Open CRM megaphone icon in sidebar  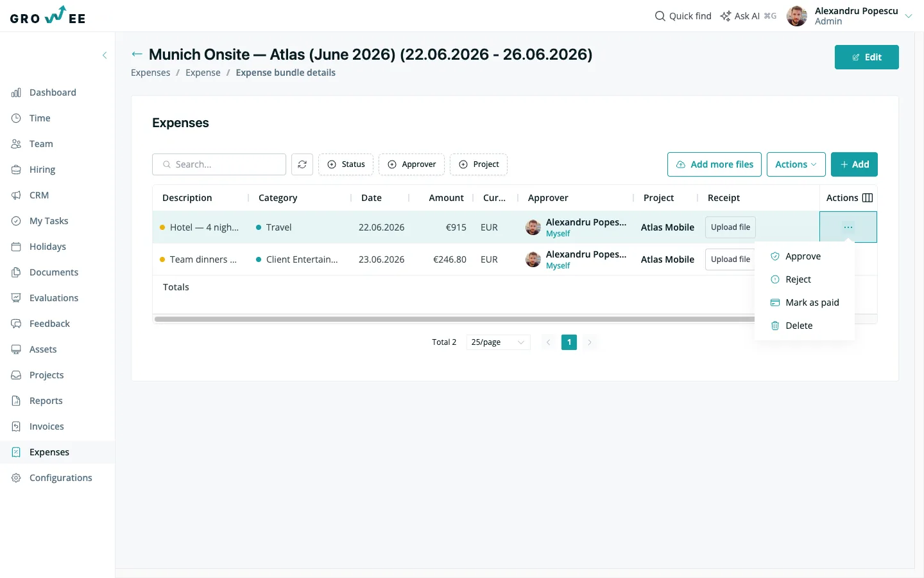[x=16, y=195]
